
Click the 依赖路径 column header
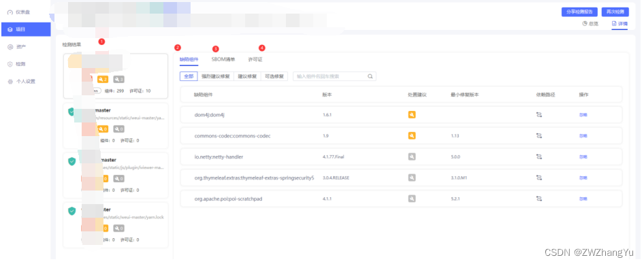click(x=545, y=95)
